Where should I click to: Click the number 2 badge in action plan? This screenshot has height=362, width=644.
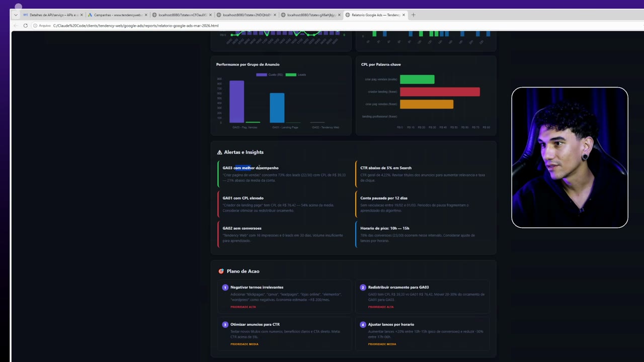click(363, 288)
